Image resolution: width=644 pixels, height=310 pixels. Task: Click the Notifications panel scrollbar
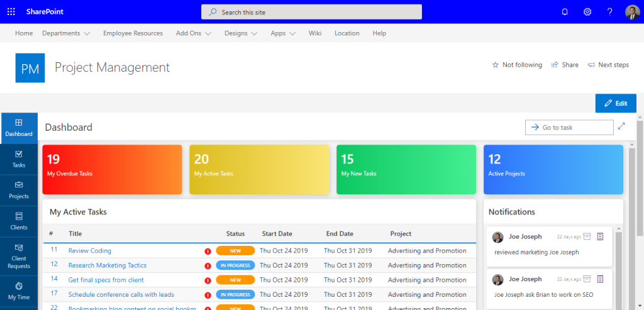(619, 271)
